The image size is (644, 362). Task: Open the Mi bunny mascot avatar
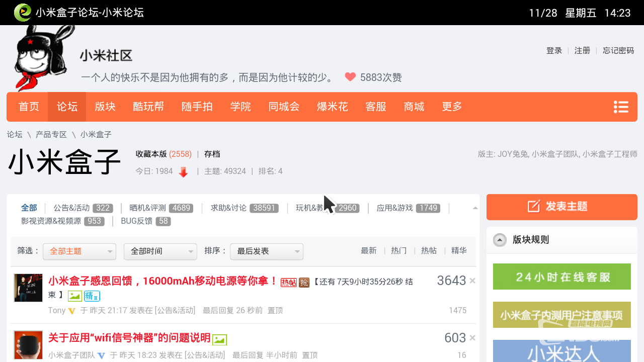(44, 57)
